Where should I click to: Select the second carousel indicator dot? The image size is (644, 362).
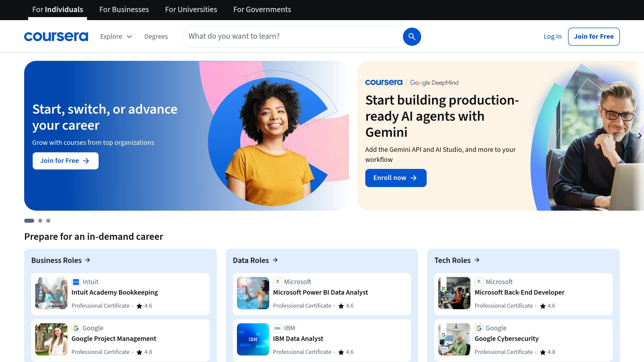click(x=40, y=221)
